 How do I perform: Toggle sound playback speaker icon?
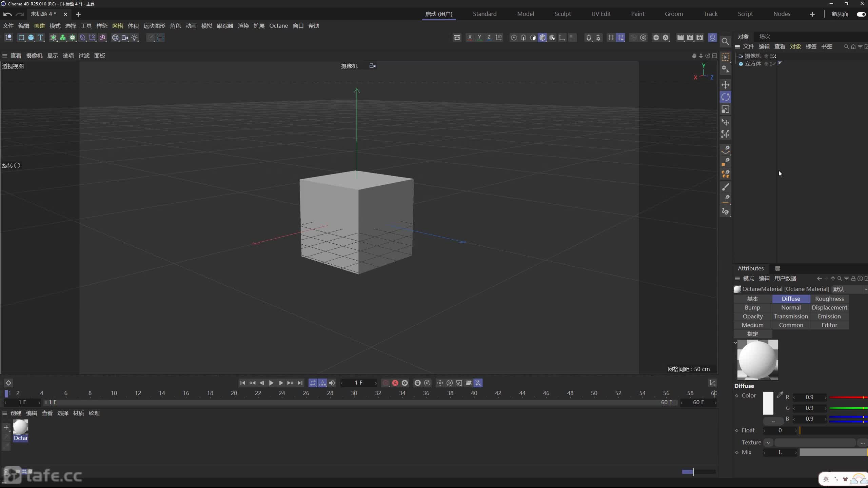(x=332, y=383)
